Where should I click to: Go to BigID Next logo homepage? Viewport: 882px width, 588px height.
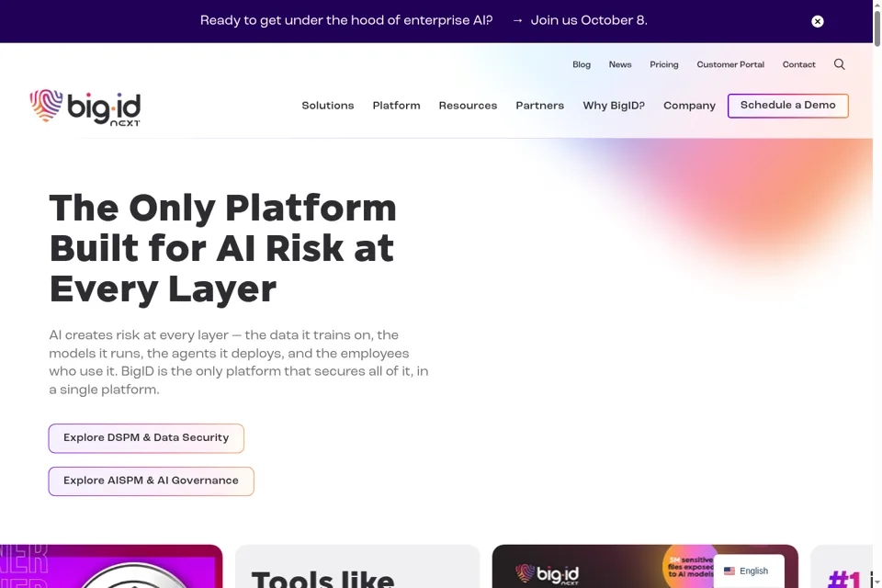(85, 107)
